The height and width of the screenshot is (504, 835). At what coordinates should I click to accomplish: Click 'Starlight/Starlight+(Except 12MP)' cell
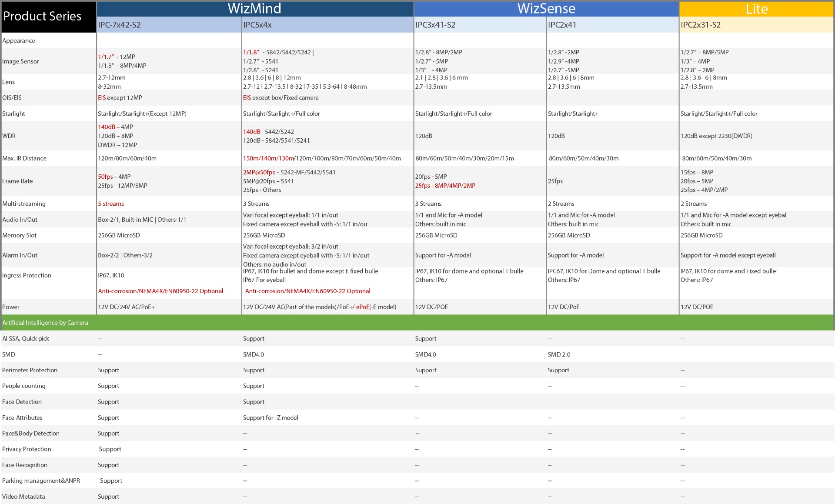142,113
